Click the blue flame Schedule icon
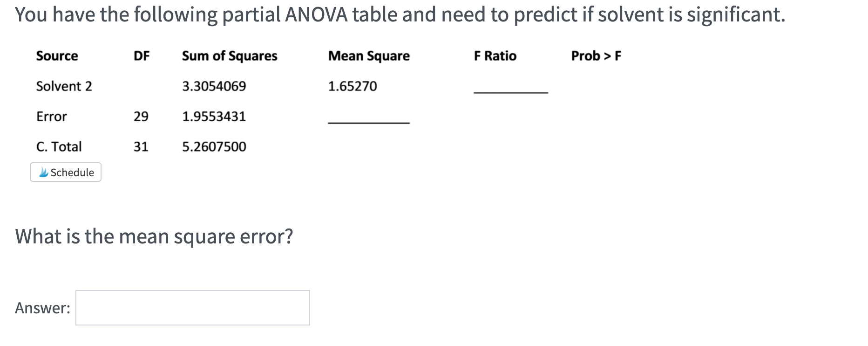The image size is (868, 346). click(42, 172)
